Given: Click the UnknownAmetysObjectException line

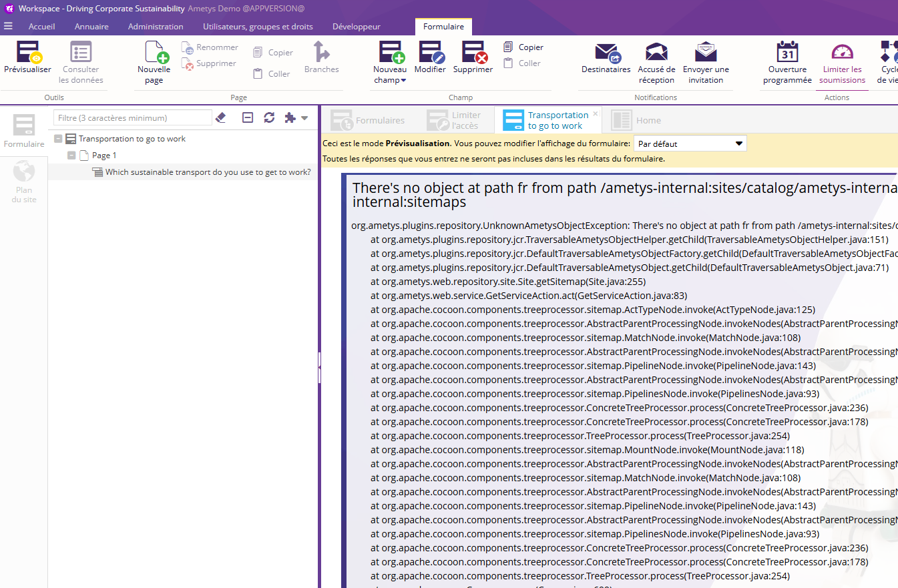Looking at the screenshot, I should 624,226.
